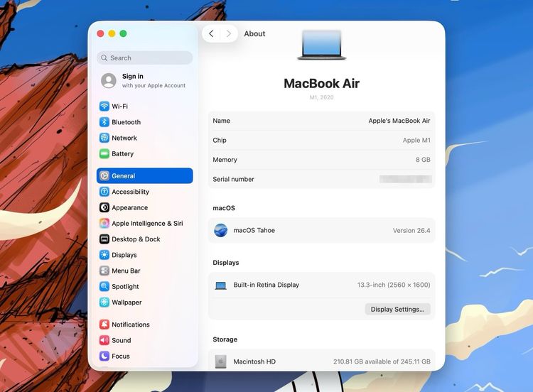Open Bluetooth icon in sidebar
The height and width of the screenshot is (392, 533).
[x=104, y=122]
